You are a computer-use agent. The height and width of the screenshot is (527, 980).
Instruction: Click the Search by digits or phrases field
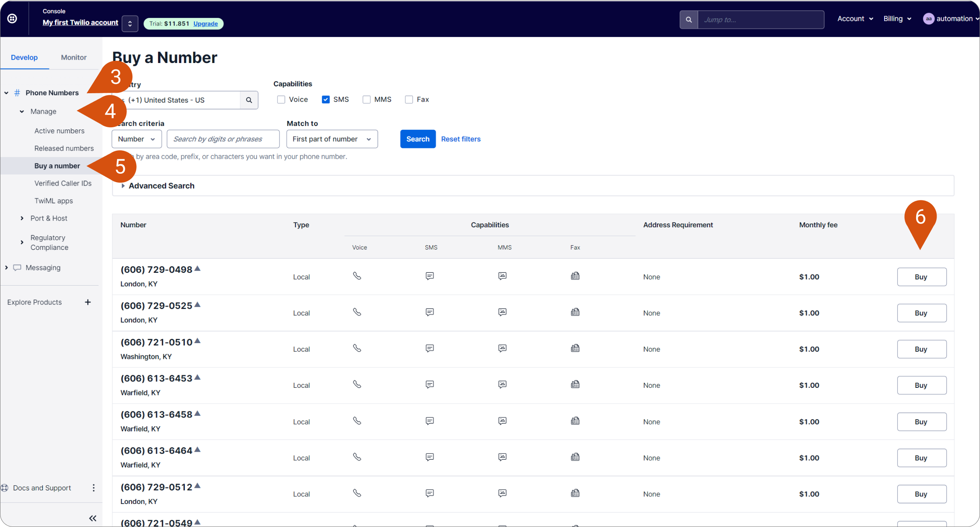[223, 139]
